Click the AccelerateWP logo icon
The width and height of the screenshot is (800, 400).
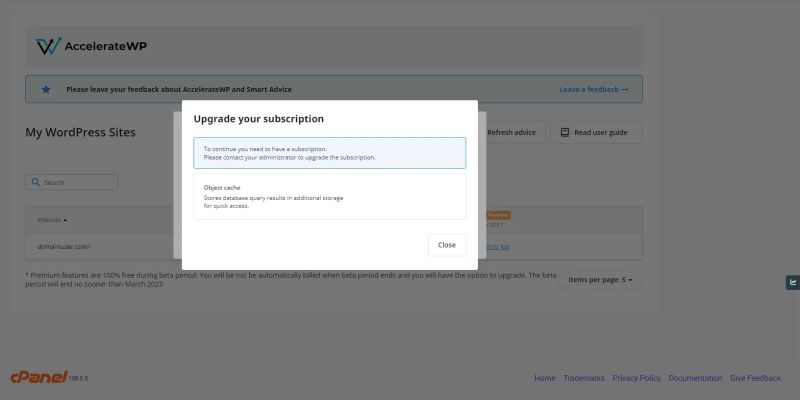pos(48,46)
